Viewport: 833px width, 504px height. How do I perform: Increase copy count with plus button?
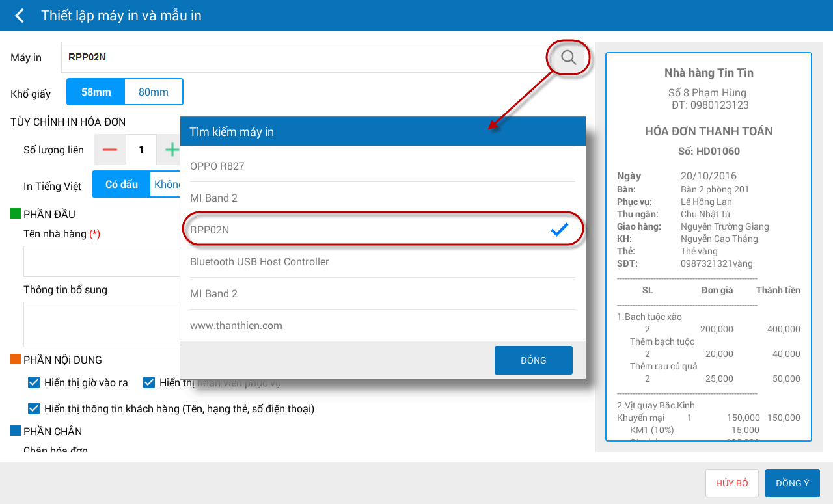(x=171, y=150)
